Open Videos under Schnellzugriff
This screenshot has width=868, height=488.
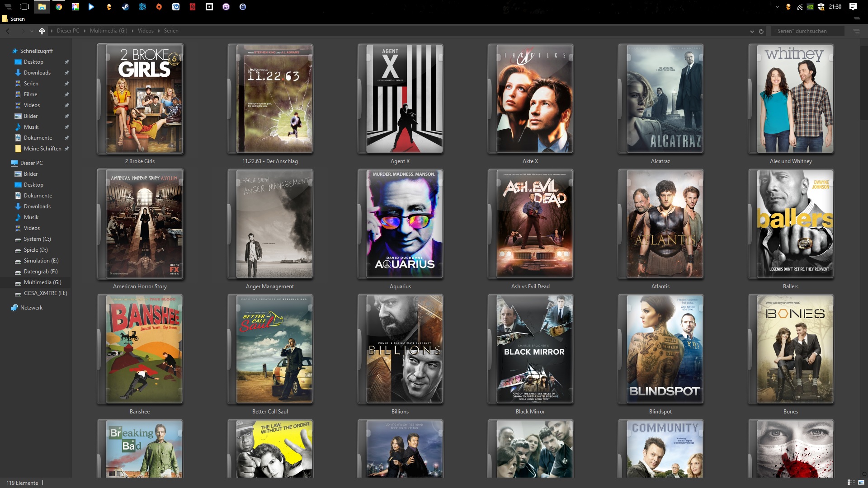[32, 105]
